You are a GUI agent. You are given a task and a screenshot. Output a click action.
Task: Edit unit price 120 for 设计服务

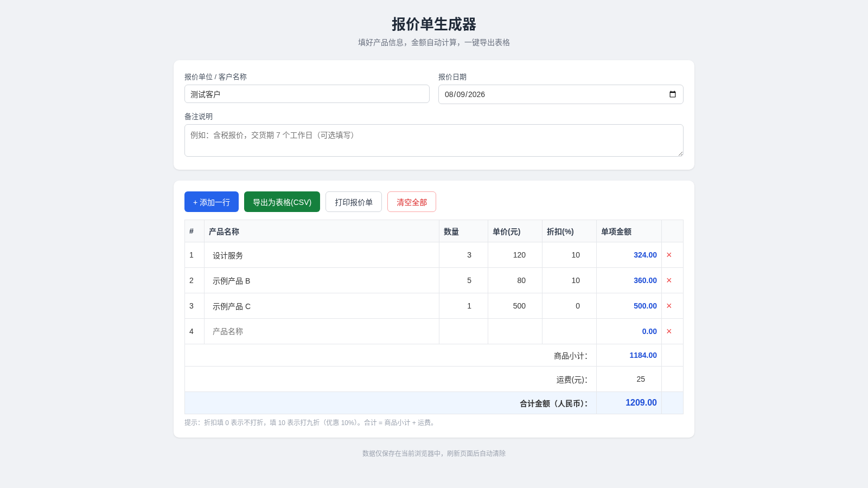(x=515, y=255)
